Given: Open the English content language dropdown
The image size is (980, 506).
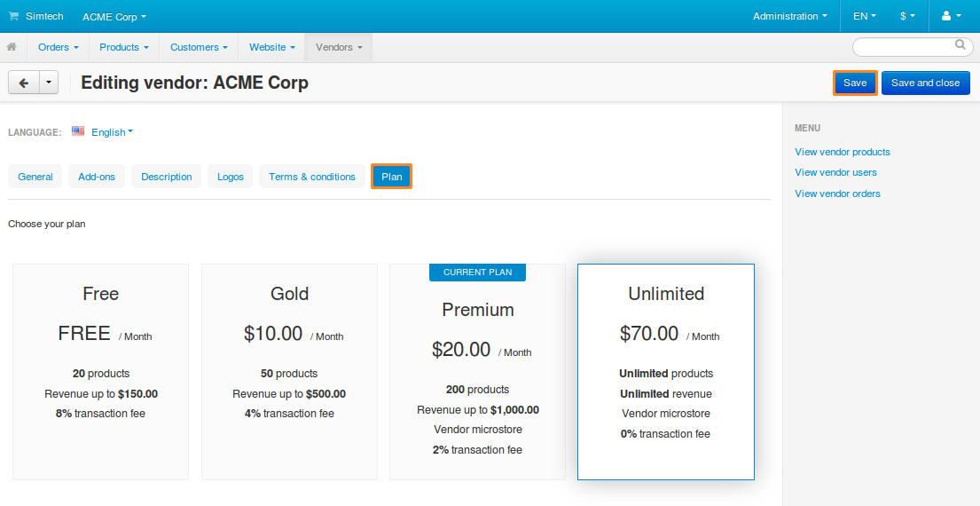Looking at the screenshot, I should 112,132.
